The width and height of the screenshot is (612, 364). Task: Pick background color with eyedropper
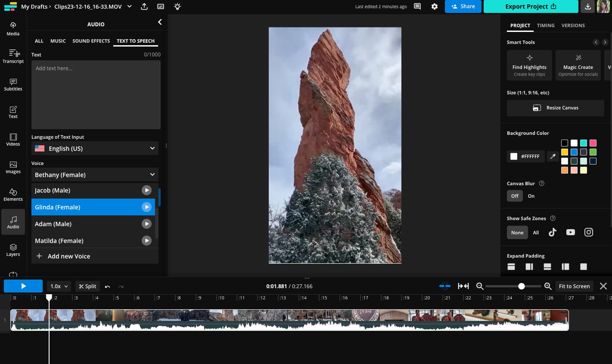coord(553,156)
